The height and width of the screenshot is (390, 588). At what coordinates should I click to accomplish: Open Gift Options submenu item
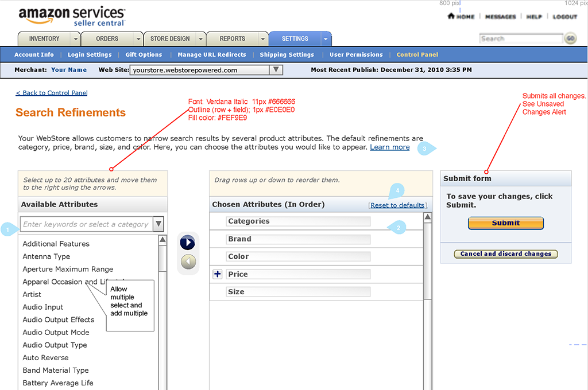[x=144, y=54]
